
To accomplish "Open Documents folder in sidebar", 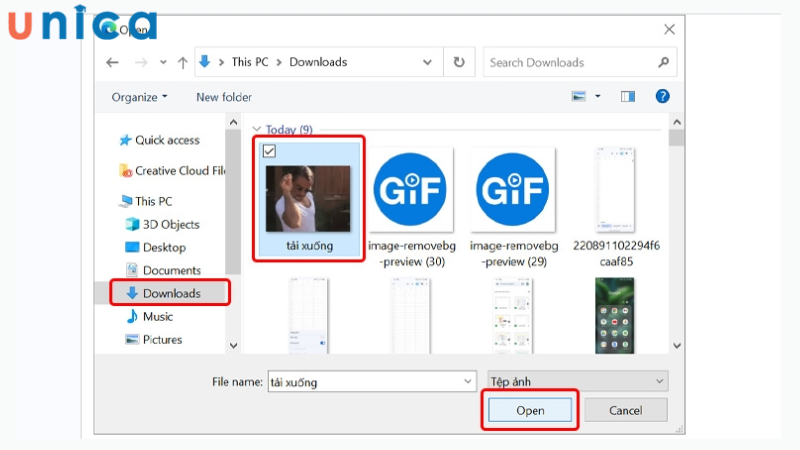I will pos(163,270).
